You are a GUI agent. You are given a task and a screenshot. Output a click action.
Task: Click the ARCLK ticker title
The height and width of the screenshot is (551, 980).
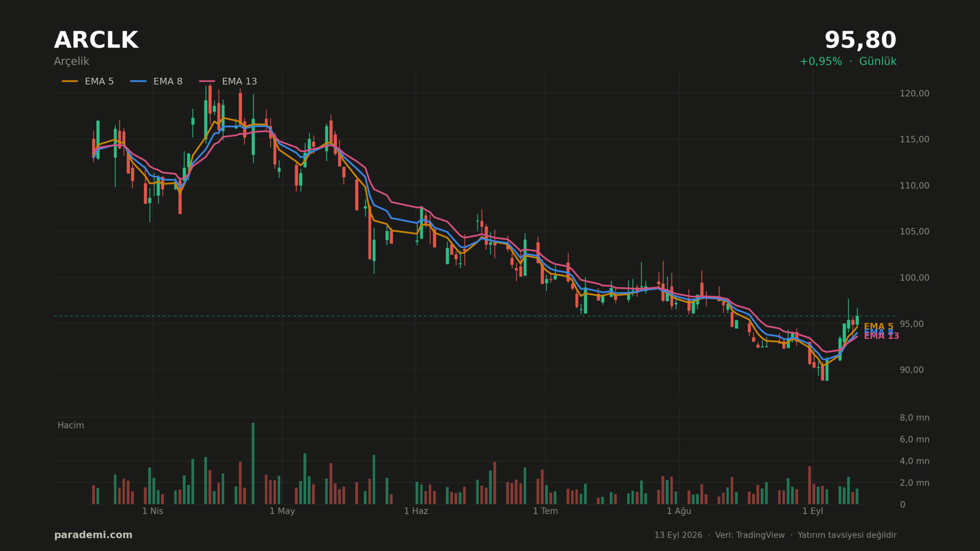[x=96, y=41]
